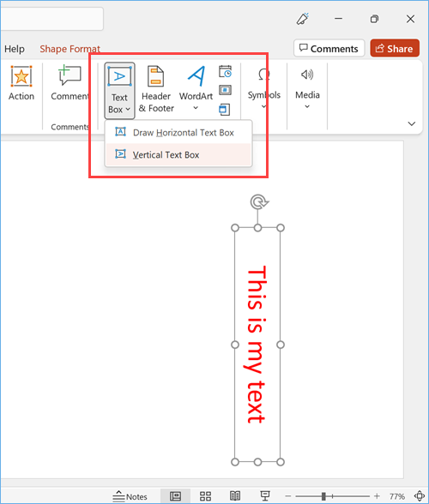
Task: Click the top-middle sizing handle of text box
Action: [257, 228]
